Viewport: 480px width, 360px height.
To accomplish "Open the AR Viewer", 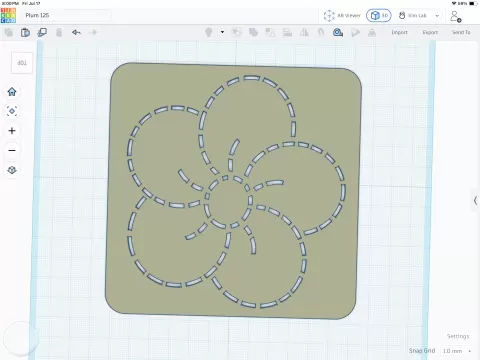I will point(342,15).
